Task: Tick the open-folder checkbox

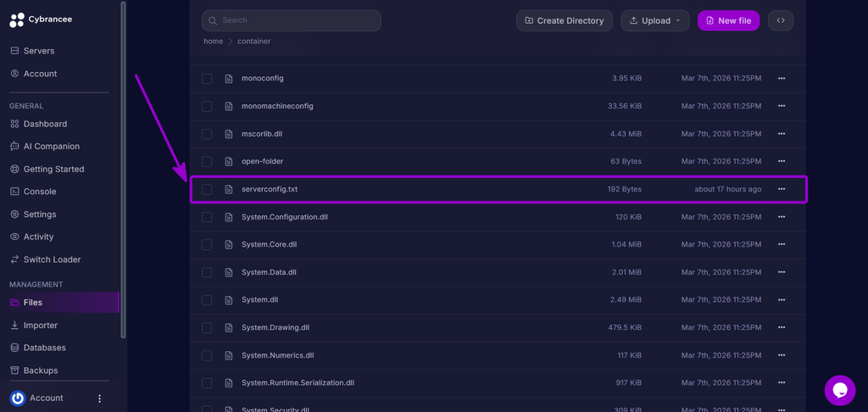Action: (x=207, y=162)
